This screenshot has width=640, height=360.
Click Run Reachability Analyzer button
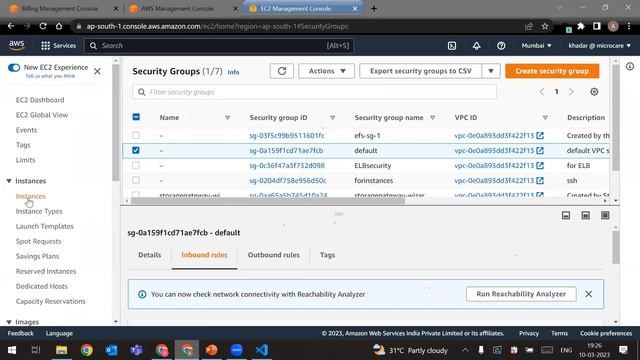tap(521, 294)
